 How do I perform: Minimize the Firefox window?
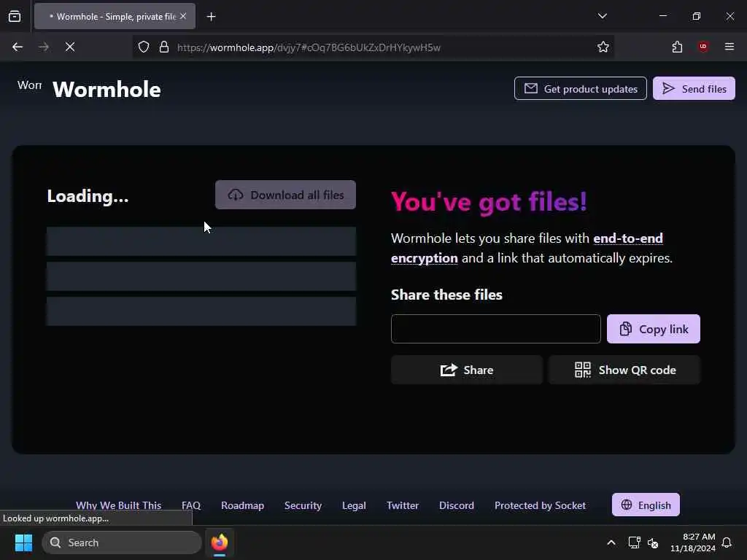pyautogui.click(x=662, y=16)
